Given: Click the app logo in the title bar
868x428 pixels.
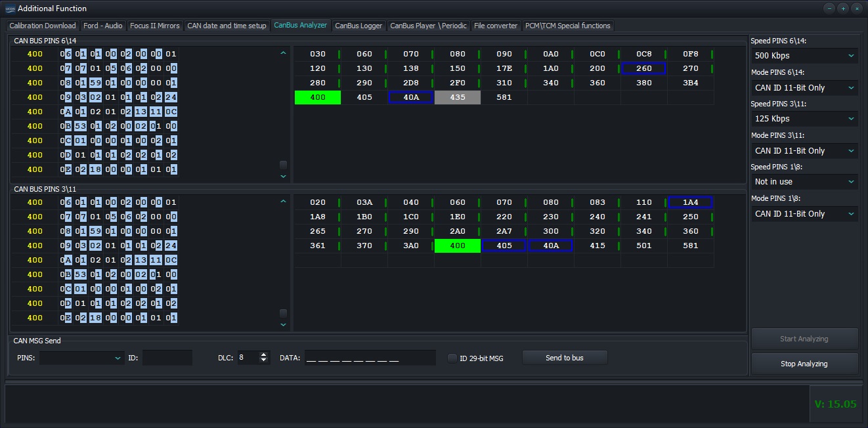Looking at the screenshot, I should pyautogui.click(x=10, y=9).
